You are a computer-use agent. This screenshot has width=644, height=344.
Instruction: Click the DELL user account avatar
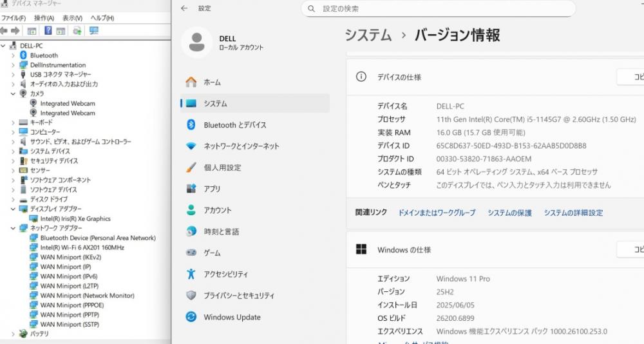[x=197, y=43]
